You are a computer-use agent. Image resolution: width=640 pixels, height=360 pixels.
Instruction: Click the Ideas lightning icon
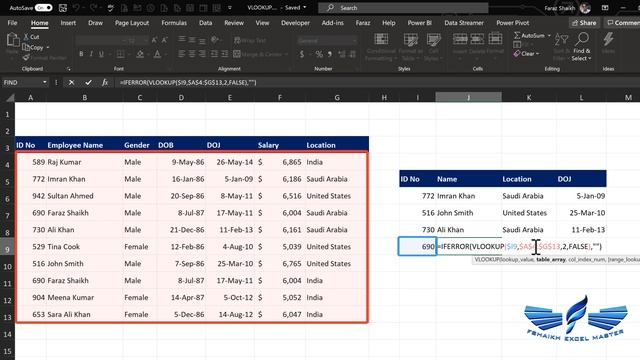(608, 40)
